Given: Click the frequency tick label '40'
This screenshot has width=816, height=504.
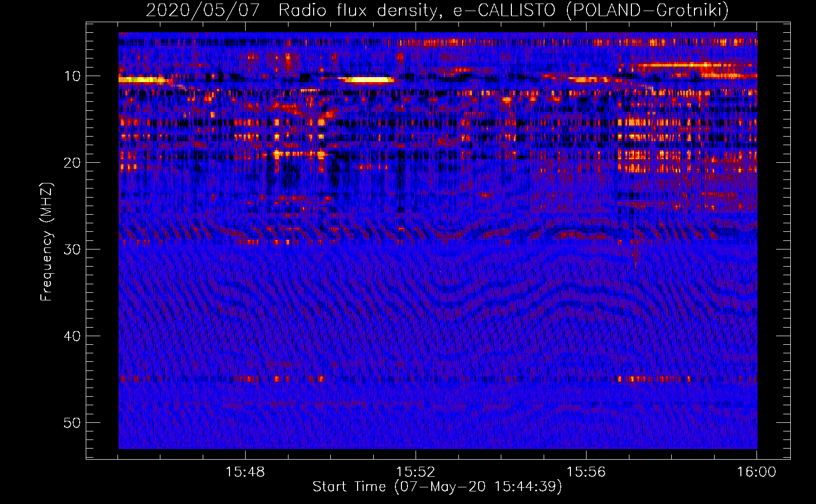Looking at the screenshot, I should click(x=73, y=336).
